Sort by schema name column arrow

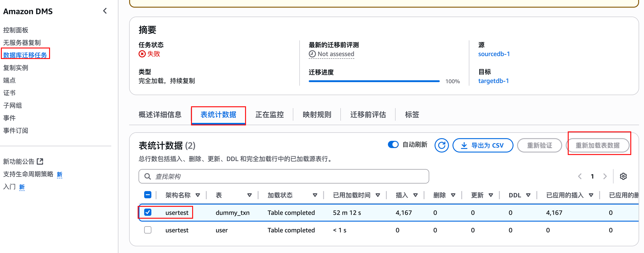point(198,195)
